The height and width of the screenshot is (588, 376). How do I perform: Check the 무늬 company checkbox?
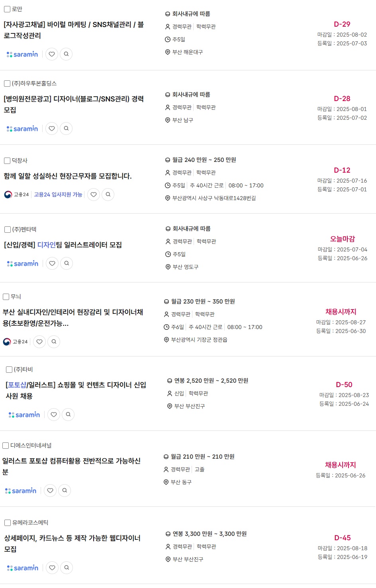[6, 297]
